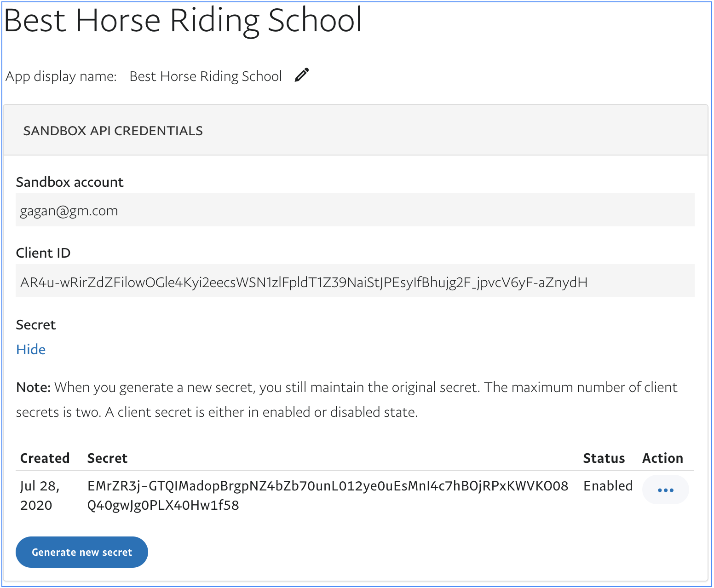Screen dimensions: 714x588
Task: Click the Hide link under Secret
Action: pyautogui.click(x=31, y=350)
